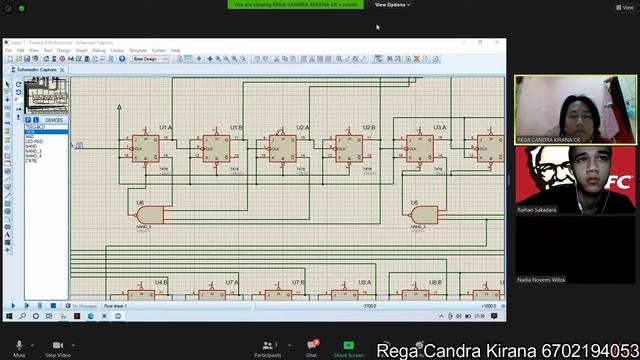Select the 2D box graphics tool
Screen dimensions: 640x360
pyautogui.click(x=7, y=203)
